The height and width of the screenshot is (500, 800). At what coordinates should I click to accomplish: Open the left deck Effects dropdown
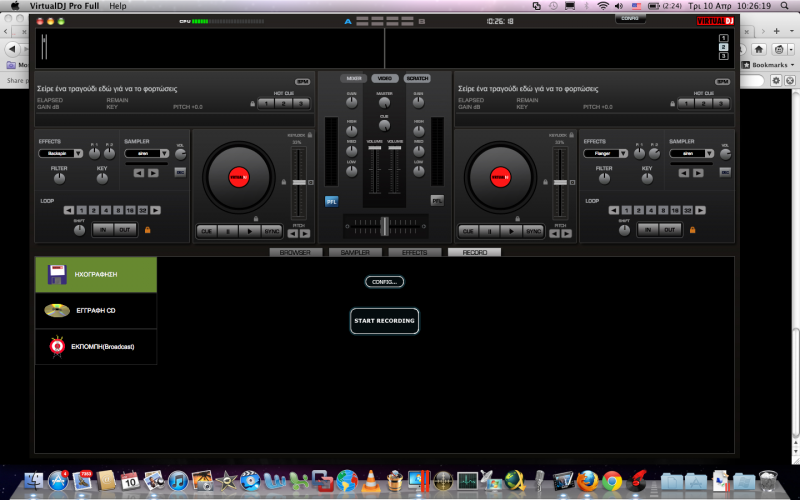[x=61, y=153]
